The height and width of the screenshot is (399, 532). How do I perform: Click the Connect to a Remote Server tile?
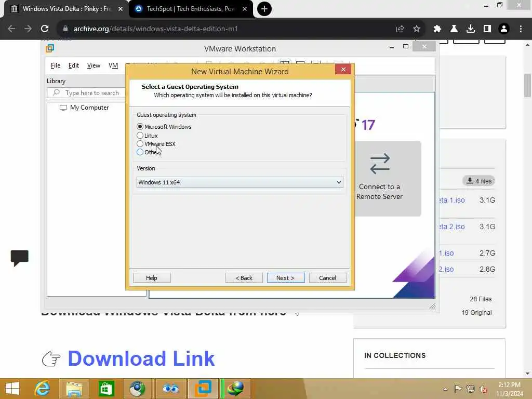pyautogui.click(x=387, y=179)
